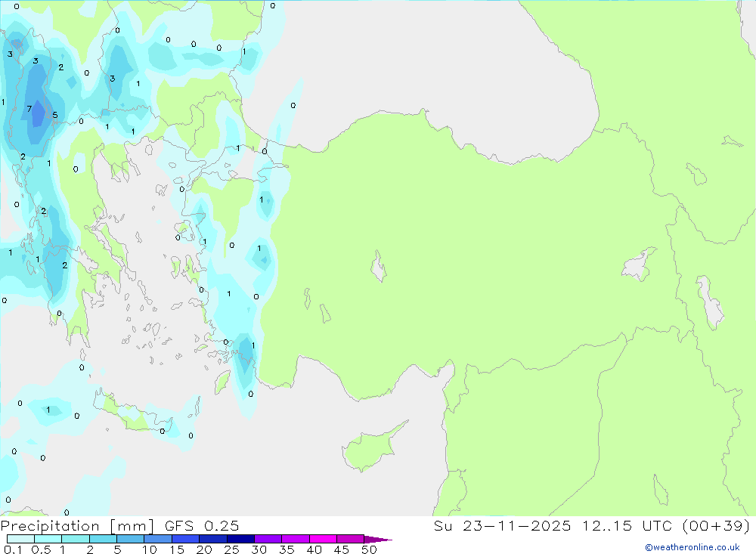Click the '35' legend scale label

click(287, 549)
